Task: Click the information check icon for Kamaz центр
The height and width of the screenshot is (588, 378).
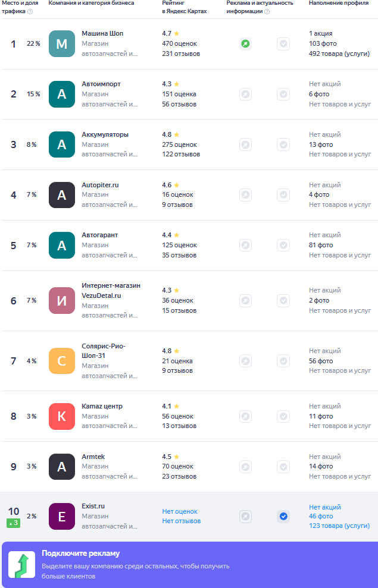Action: 283,416
